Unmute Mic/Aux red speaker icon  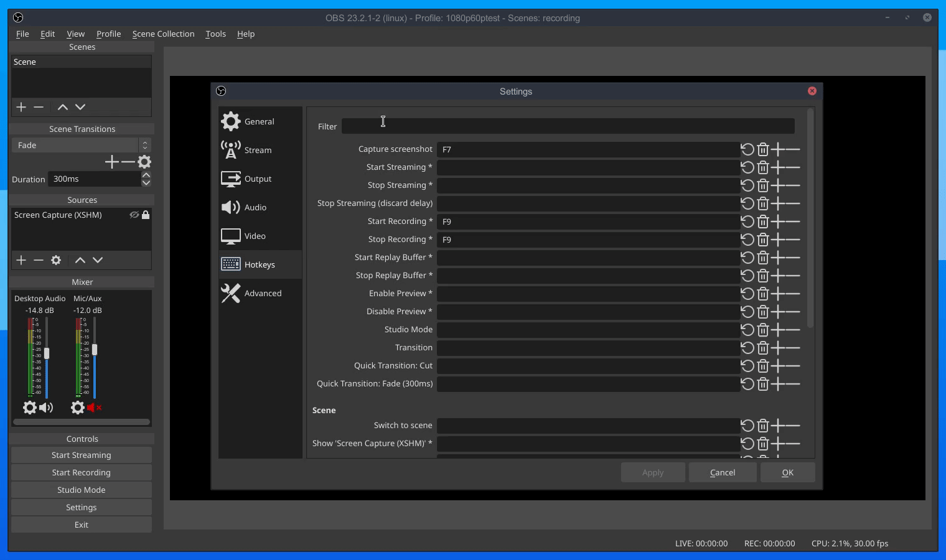pos(94,408)
